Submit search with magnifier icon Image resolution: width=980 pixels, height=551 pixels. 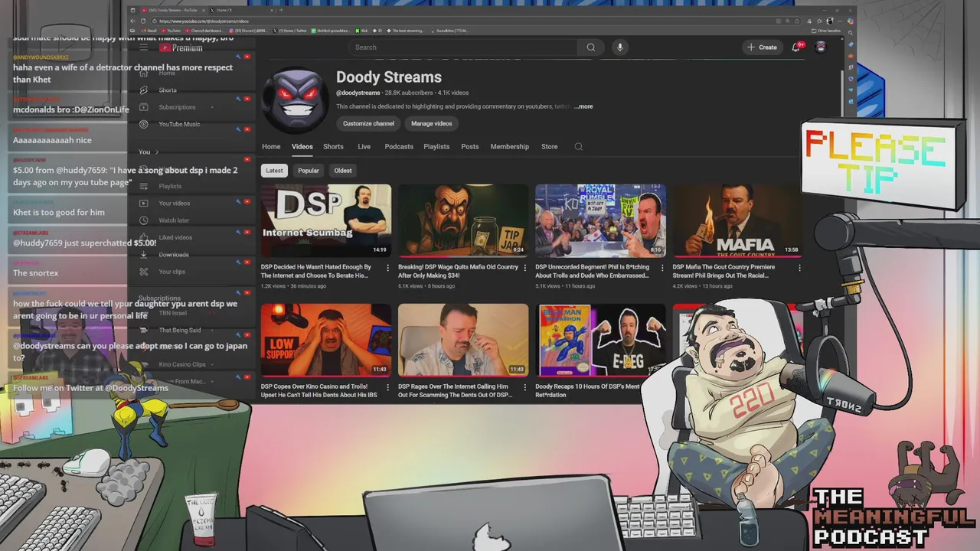(x=590, y=47)
